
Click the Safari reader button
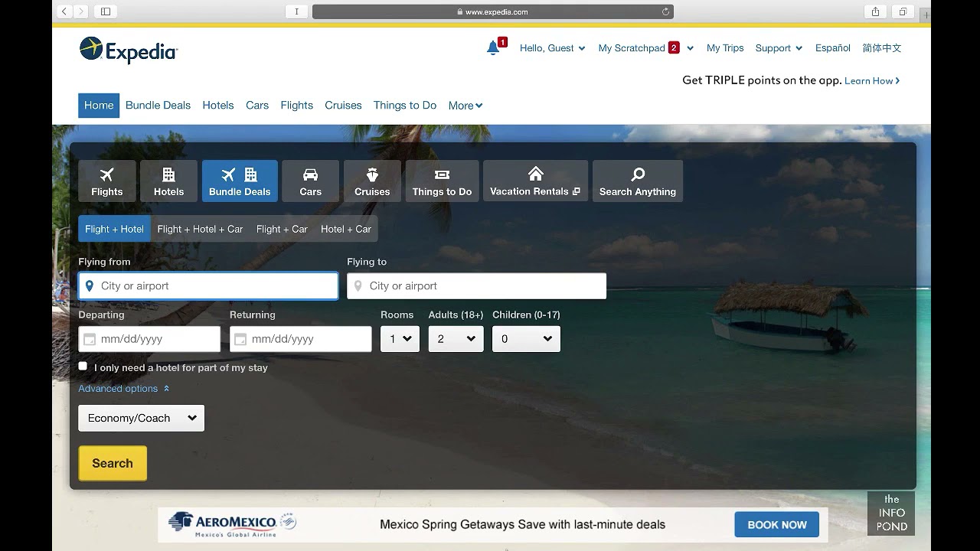pos(296,11)
